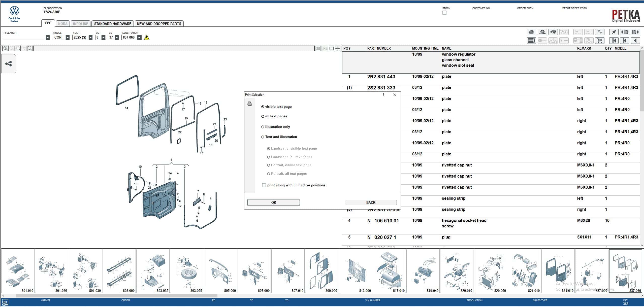Screen dimensions: 644x307
Task: Switch to the STANDARD HARDWARE tab
Action: 113,23
